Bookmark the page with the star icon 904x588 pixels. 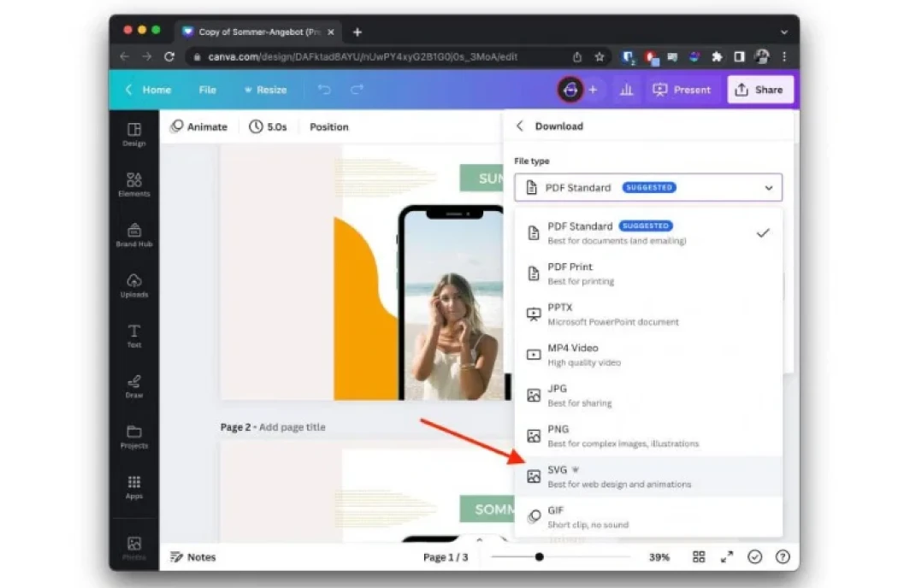pos(600,56)
